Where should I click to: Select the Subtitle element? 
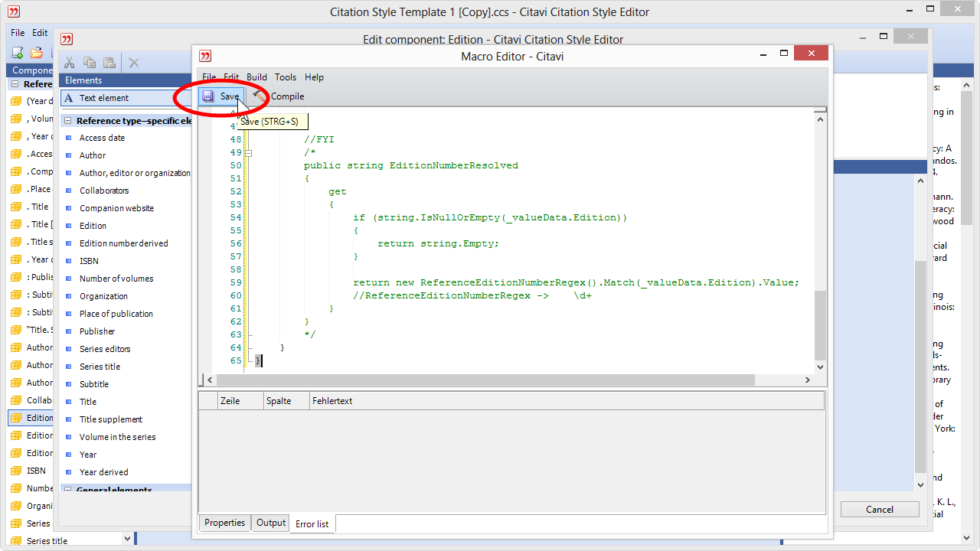point(94,384)
